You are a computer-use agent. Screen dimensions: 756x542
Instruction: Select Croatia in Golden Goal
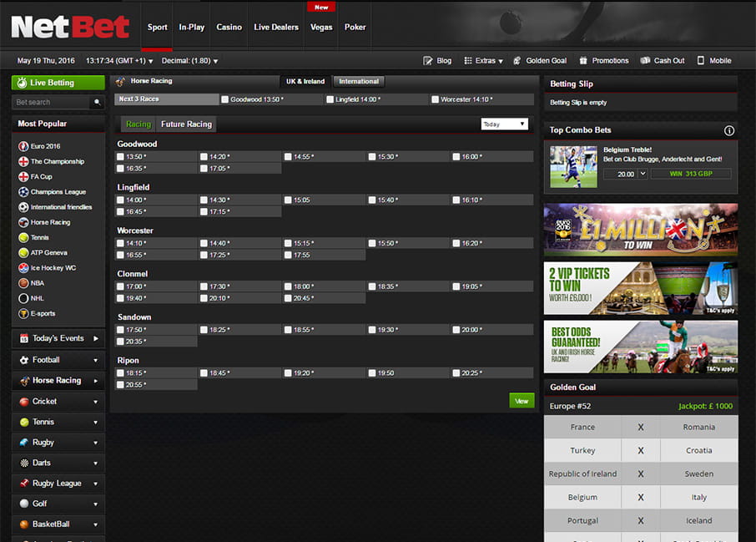point(698,450)
